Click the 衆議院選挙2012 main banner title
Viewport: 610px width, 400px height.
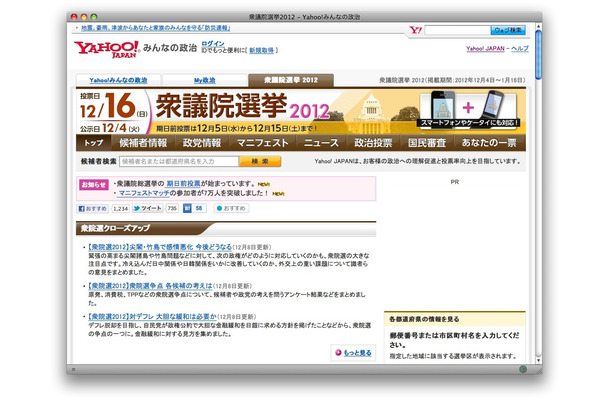point(242,106)
